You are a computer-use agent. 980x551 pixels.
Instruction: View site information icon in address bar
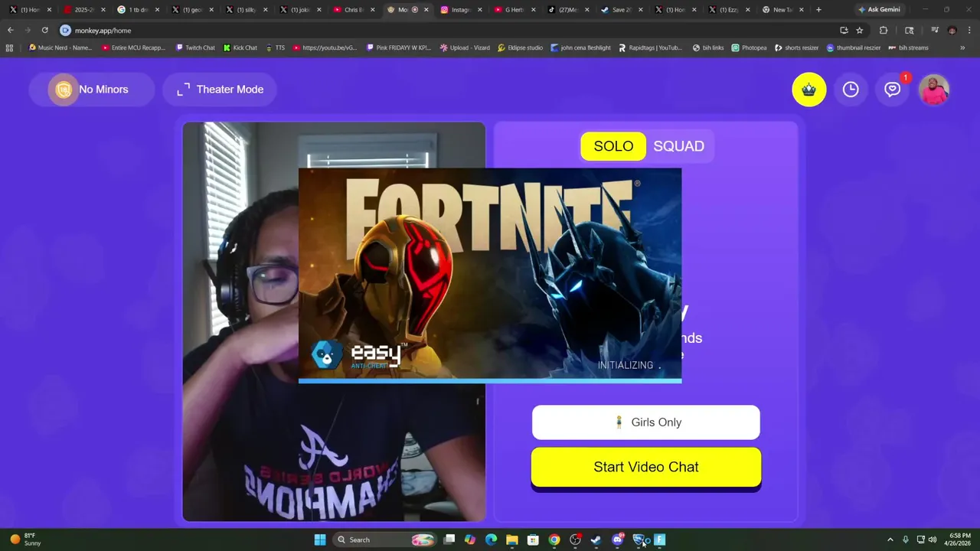[65, 31]
